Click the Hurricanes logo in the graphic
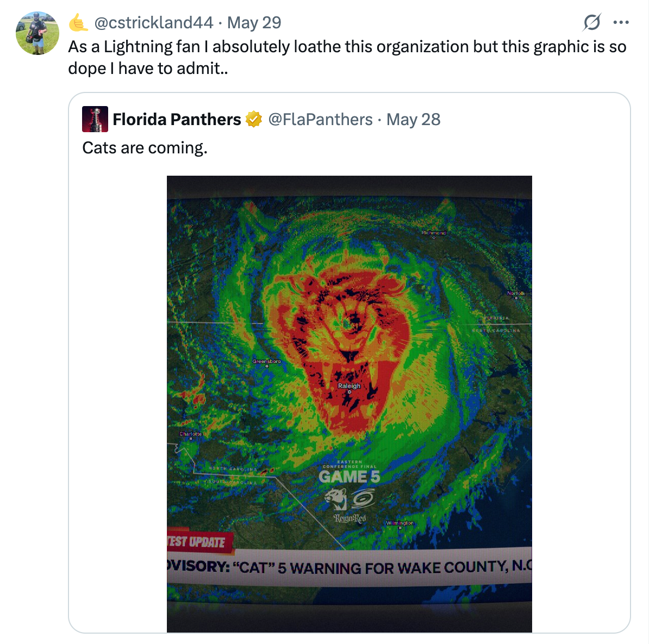Screen dimensions: 649x644 tap(363, 498)
